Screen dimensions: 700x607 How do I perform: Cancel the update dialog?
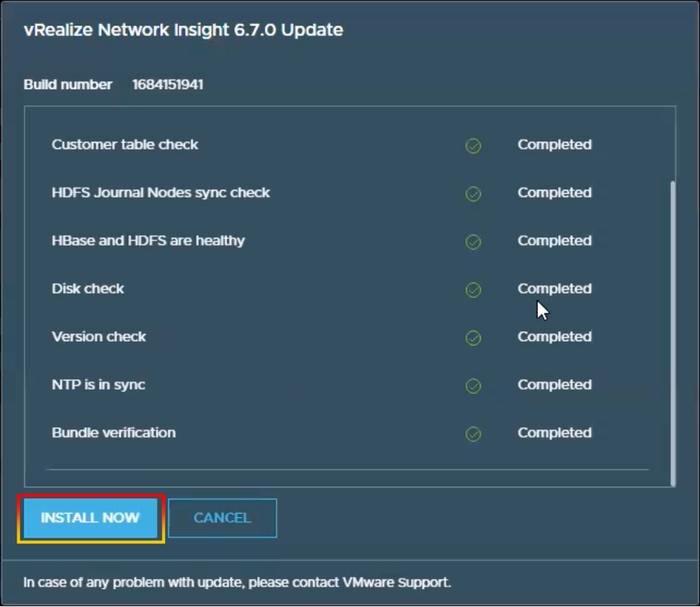coord(222,518)
